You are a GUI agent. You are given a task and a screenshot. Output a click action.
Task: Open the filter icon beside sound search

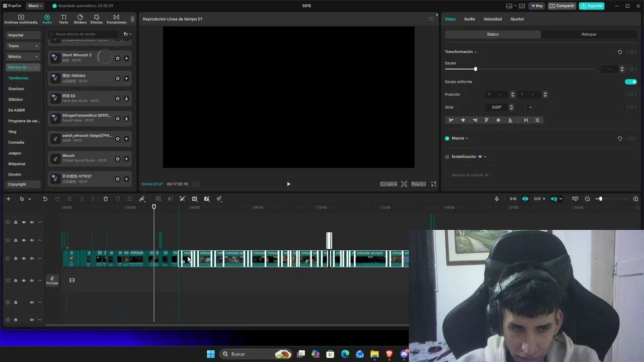(127, 34)
